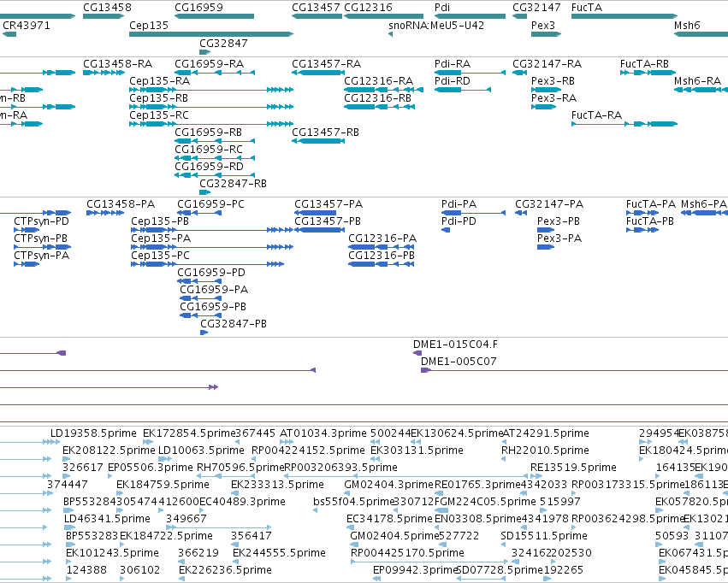Click the snoRNA:MeU5-U42 label

click(x=436, y=25)
